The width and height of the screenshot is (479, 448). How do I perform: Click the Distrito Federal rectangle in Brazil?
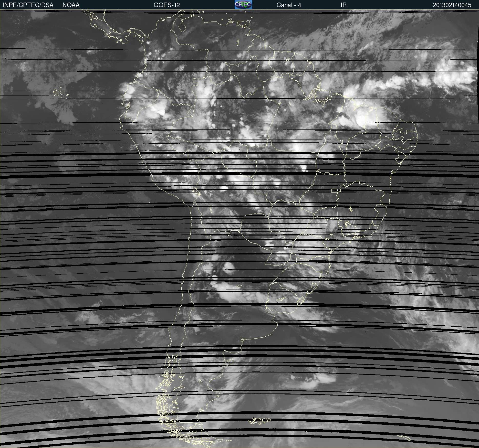coord(334,191)
